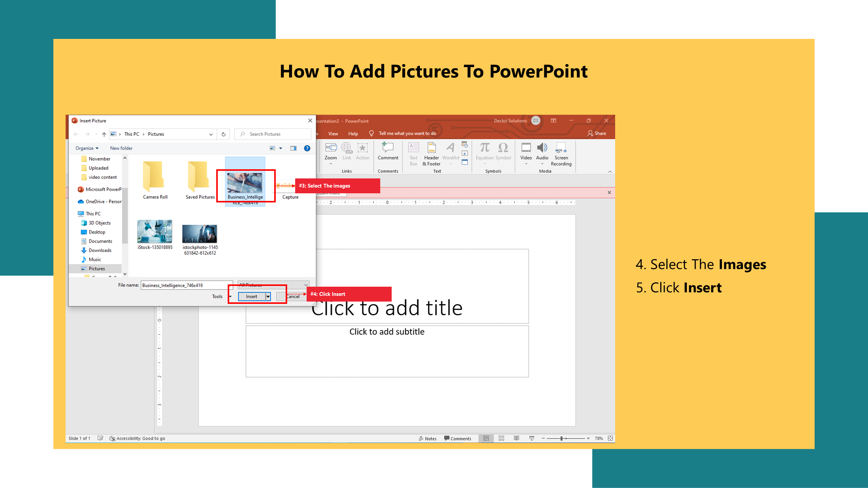868x488 pixels.
Task: Click the Back arrow in the Insert Picture dialog
Action: [x=76, y=134]
